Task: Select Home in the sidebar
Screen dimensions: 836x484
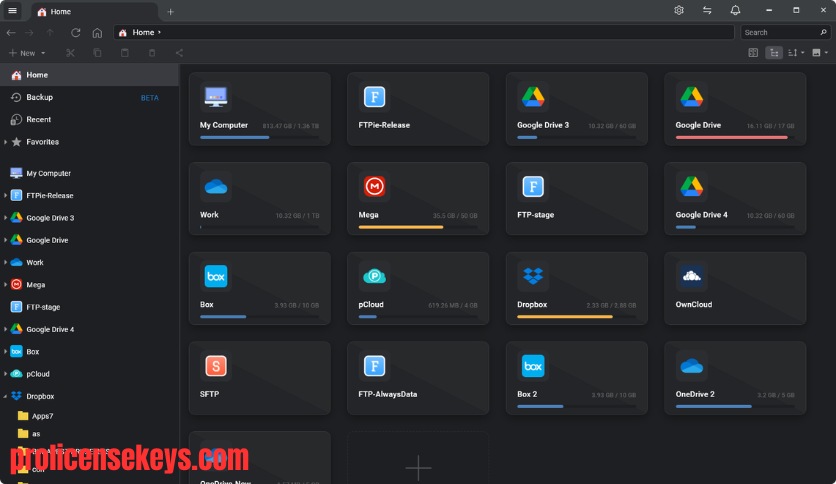Action: click(89, 75)
